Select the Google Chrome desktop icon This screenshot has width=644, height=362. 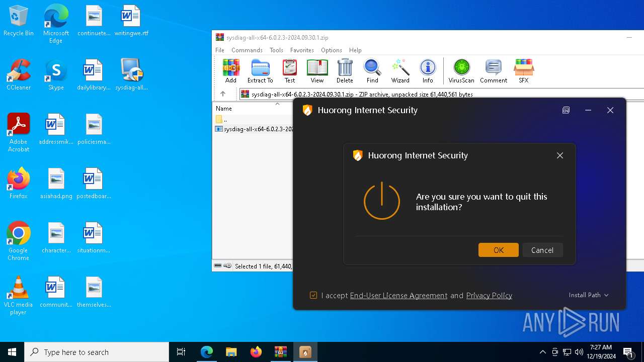tap(19, 241)
